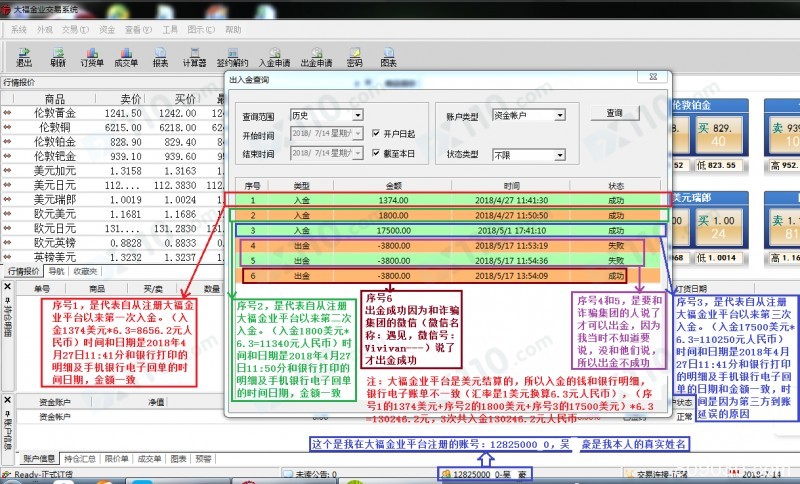This screenshot has height=484, width=800.
Task: Select row 3 deposit 17500.00
Action: [448, 231]
